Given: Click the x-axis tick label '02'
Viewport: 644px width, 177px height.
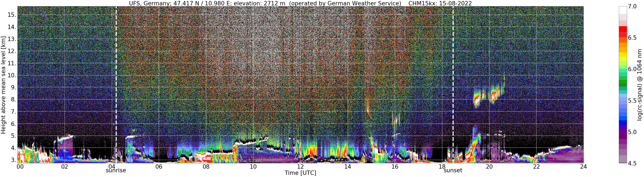Looking at the screenshot, I should 65,166.
